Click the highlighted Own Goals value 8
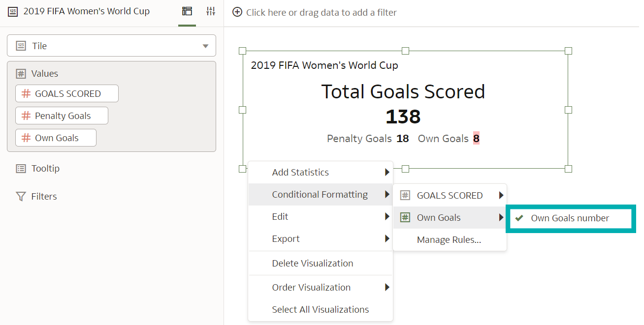Screen dimensions: 644x325 (476, 139)
